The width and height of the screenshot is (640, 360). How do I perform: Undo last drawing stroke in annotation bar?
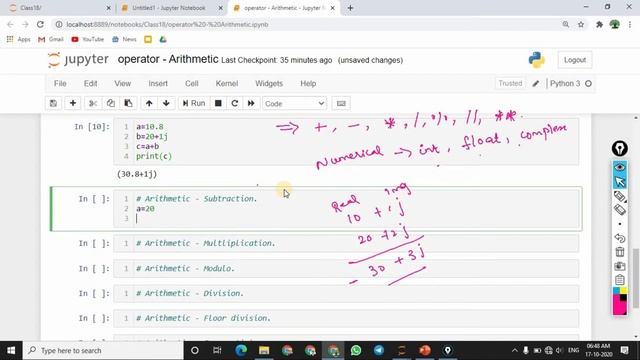coord(620,238)
